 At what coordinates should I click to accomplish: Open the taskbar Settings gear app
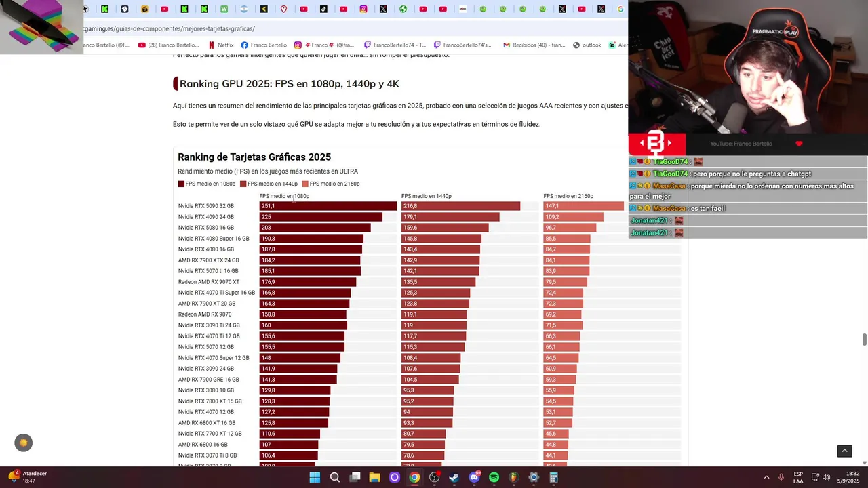(534, 477)
